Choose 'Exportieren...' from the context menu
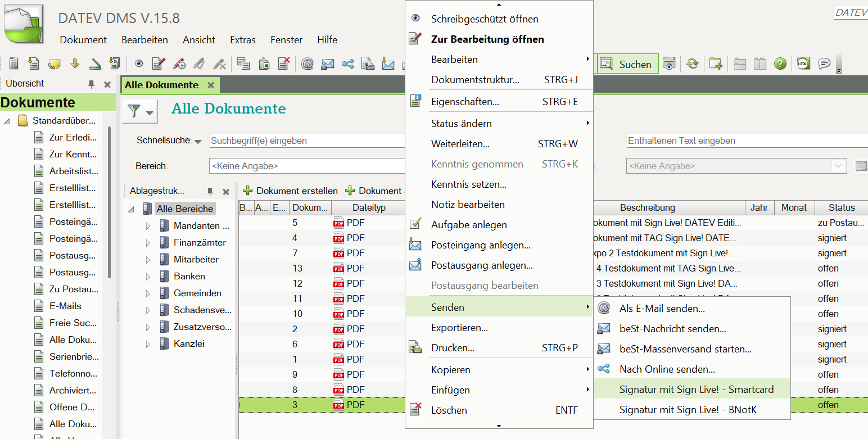 point(459,328)
